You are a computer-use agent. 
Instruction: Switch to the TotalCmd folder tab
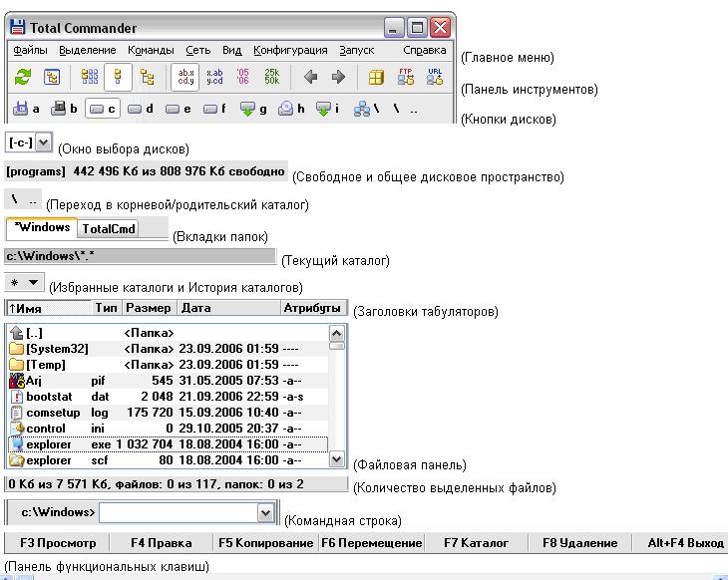[x=108, y=229]
